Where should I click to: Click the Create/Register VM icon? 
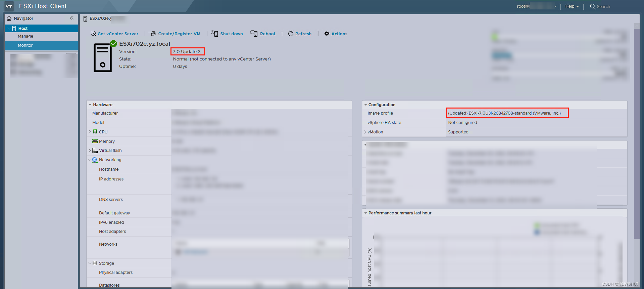coord(152,33)
